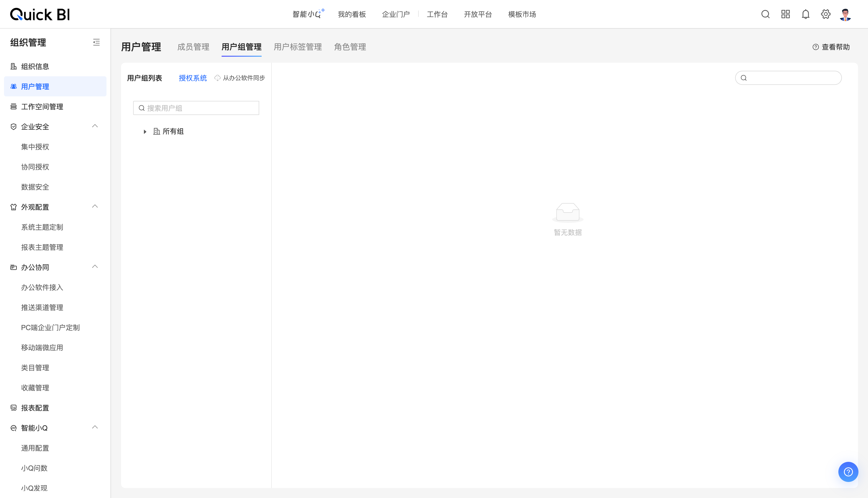868x498 pixels.
Task: Click the global search magnifier icon
Action: pos(765,14)
